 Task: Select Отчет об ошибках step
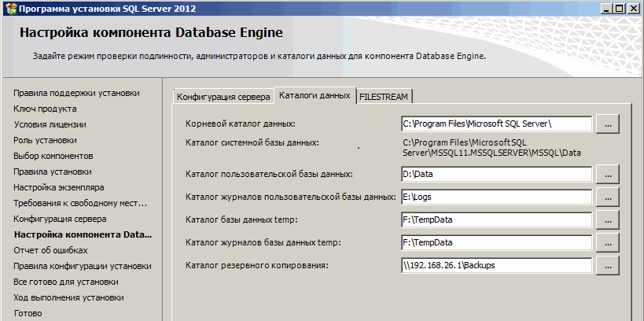pos(50,250)
